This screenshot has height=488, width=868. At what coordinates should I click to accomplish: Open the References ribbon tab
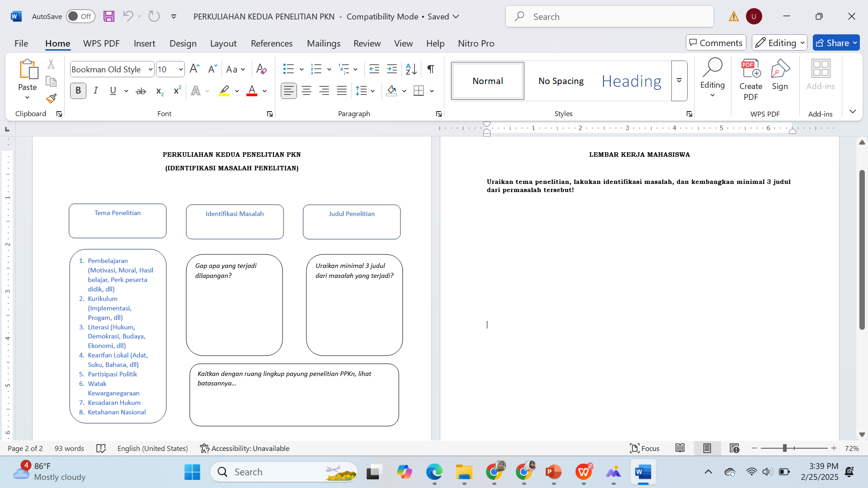(x=271, y=43)
